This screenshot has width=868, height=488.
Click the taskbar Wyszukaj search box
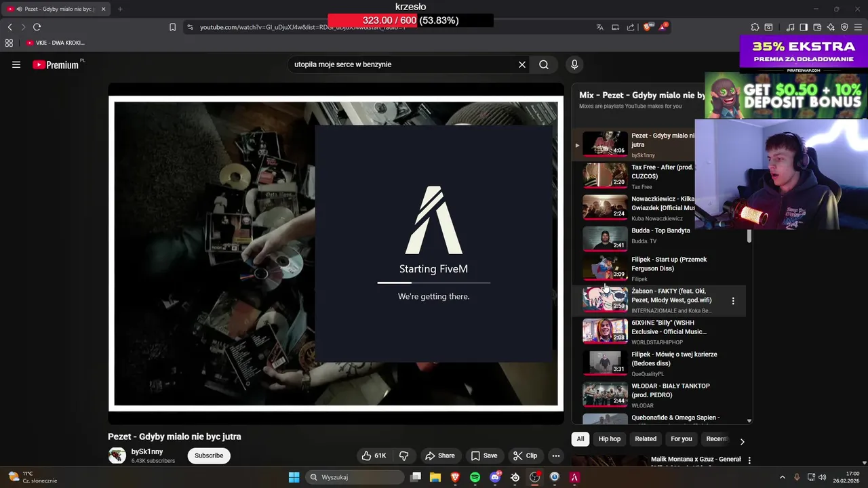(x=353, y=477)
